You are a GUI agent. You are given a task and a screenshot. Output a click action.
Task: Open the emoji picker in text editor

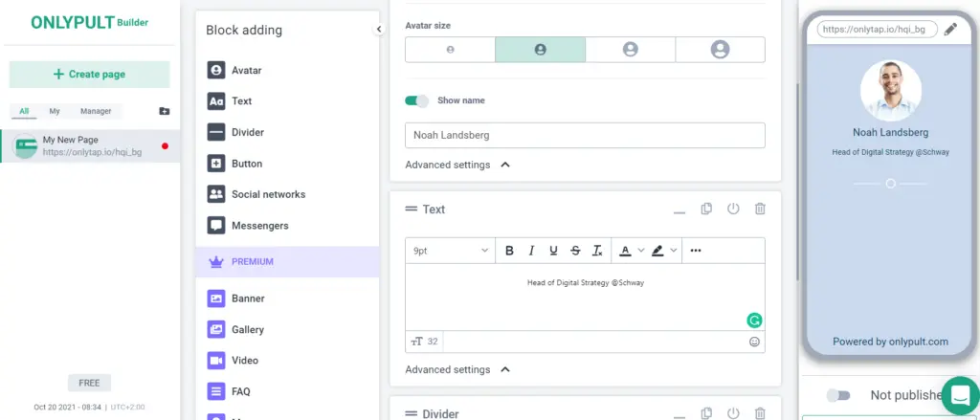754,342
